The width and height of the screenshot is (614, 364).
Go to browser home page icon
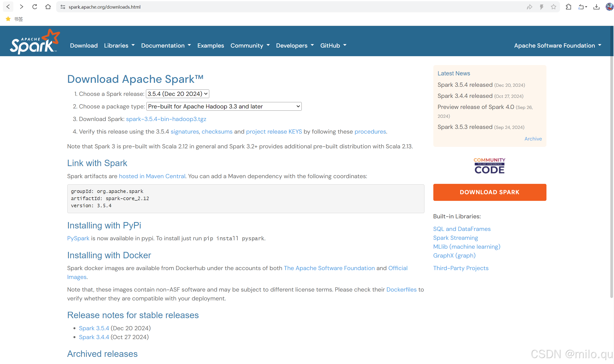click(48, 7)
